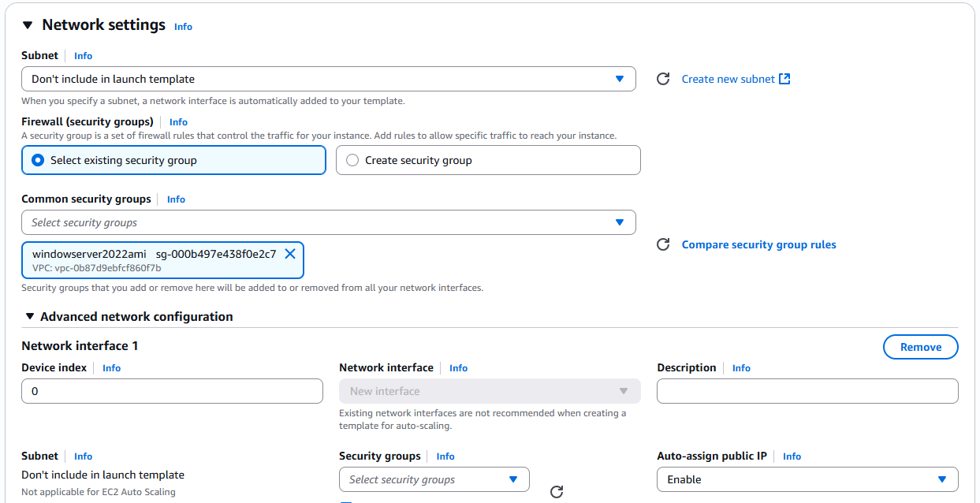Choose the Create security group radio option
Image resolution: width=980 pixels, height=503 pixels.
pos(352,160)
